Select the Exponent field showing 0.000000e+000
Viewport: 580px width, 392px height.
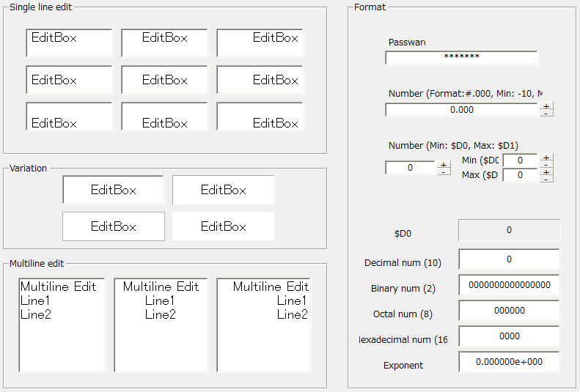coord(509,362)
